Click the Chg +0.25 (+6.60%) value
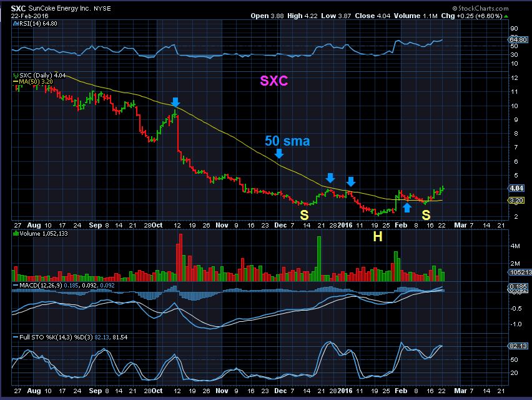 tap(471, 16)
